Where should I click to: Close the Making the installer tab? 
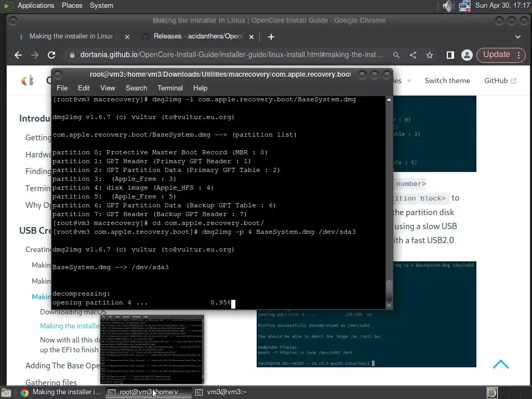point(127,37)
